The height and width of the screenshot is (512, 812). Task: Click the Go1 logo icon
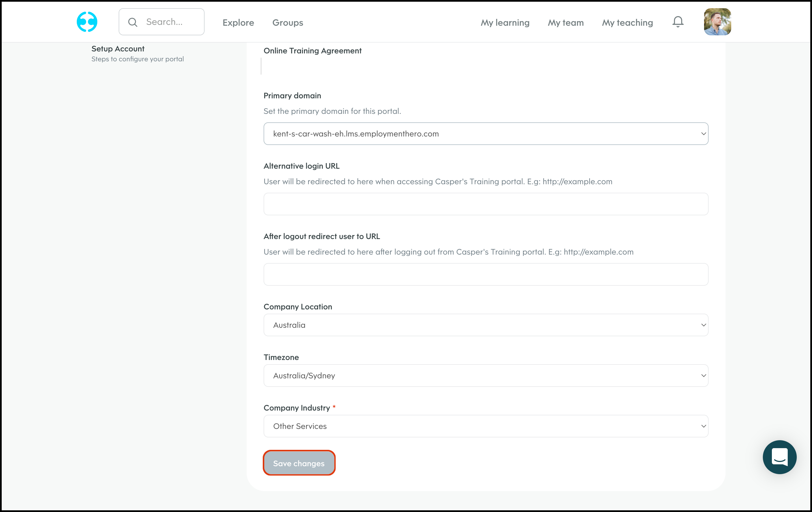coord(87,22)
